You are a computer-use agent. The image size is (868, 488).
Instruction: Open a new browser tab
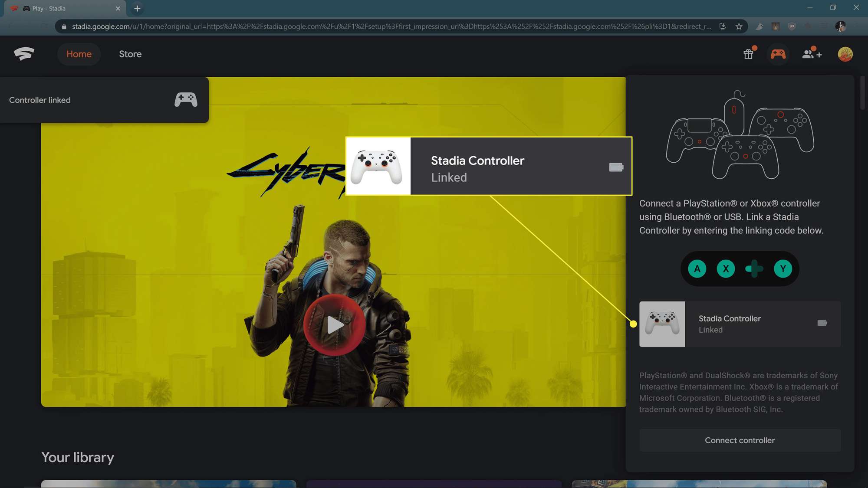pyautogui.click(x=137, y=8)
